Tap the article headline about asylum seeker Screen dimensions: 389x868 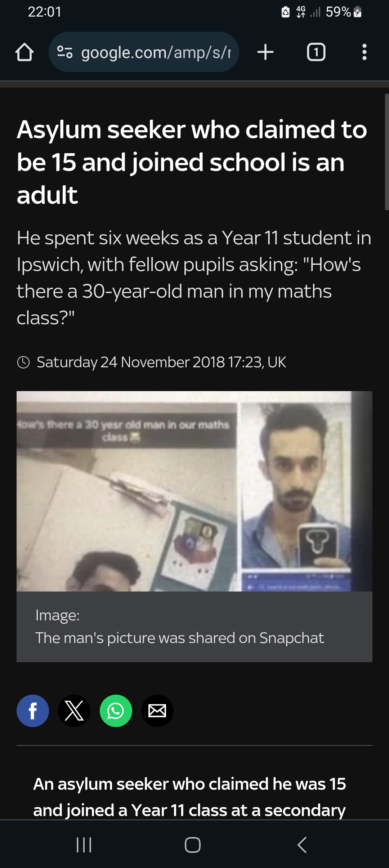[192, 162]
